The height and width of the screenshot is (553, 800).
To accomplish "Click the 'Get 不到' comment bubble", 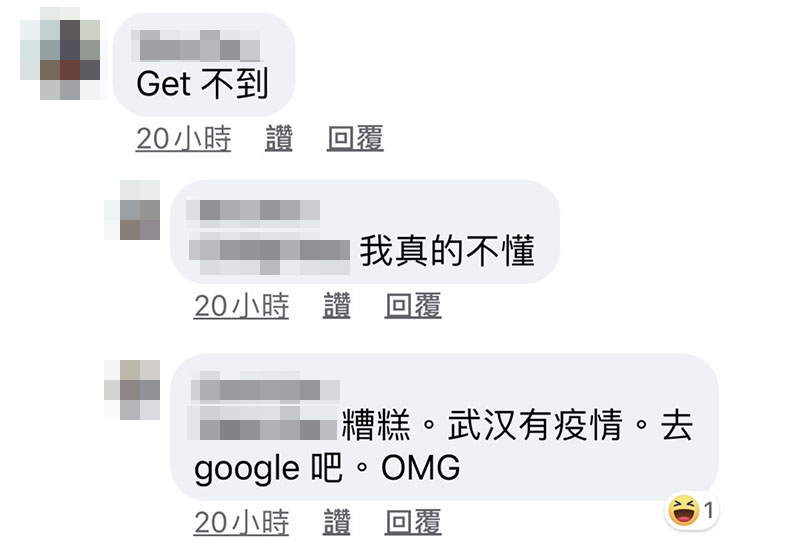I will tap(204, 64).
